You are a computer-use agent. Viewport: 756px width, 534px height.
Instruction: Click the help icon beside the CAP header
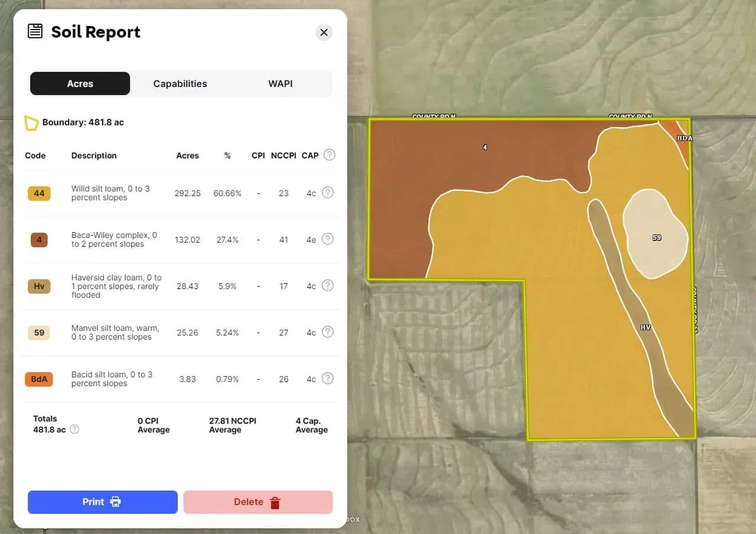(330, 155)
